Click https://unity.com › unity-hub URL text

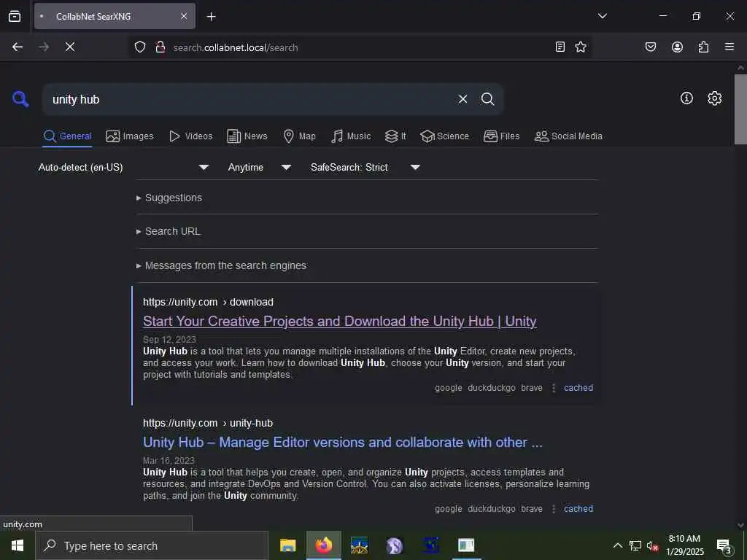coord(208,423)
